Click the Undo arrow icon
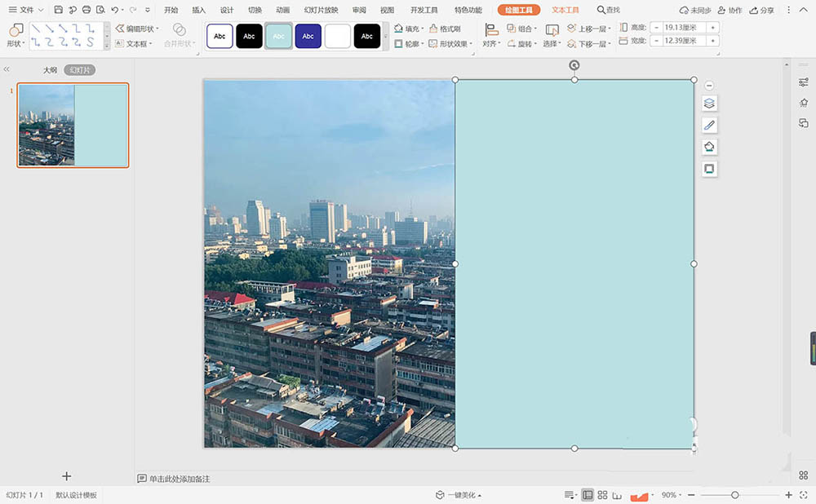This screenshot has height=504, width=816. coord(114,10)
